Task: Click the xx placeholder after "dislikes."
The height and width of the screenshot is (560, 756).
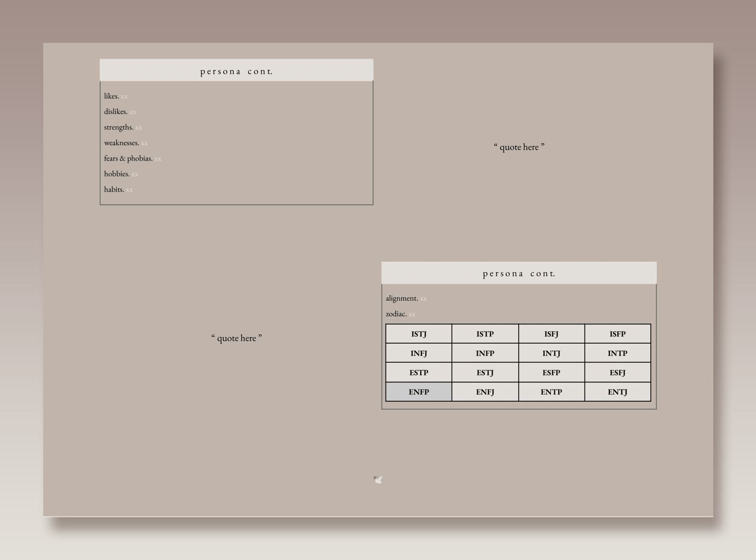Action: [133, 112]
